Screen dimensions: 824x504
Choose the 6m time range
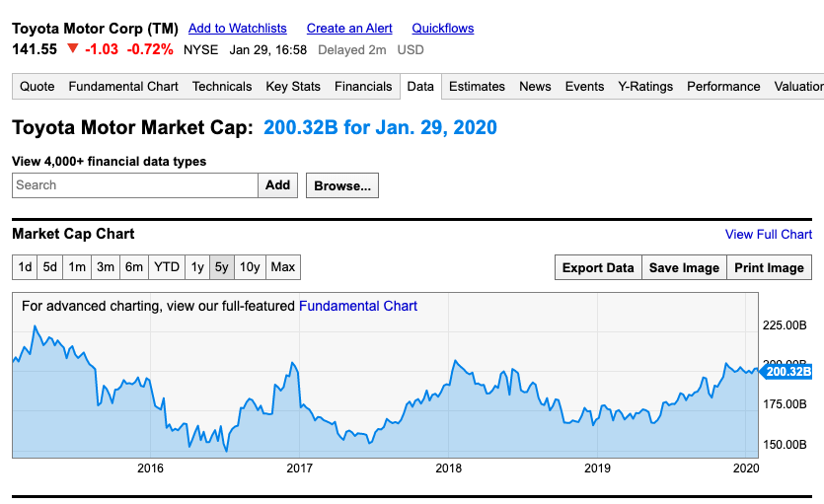134,267
